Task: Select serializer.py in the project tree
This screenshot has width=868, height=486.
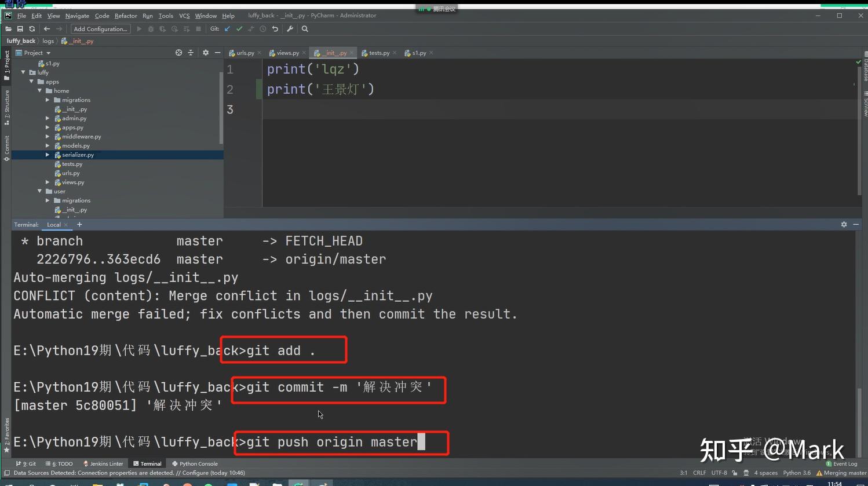Action: click(x=78, y=155)
